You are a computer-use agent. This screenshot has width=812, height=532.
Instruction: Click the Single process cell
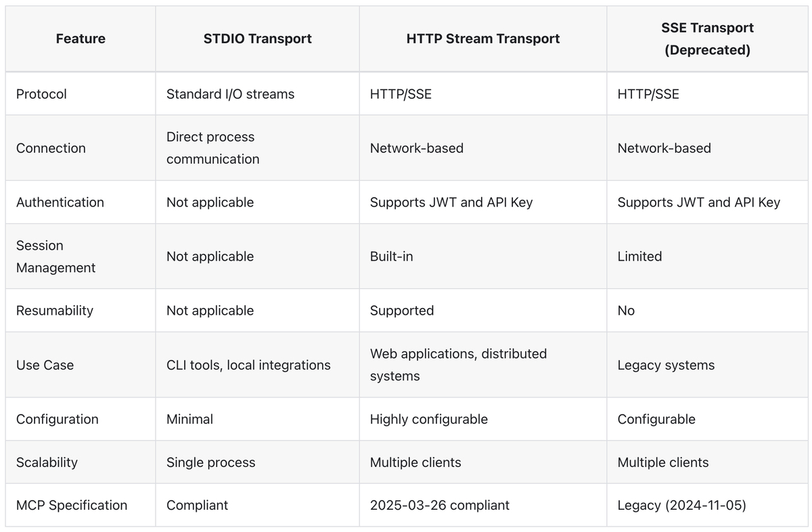point(210,462)
